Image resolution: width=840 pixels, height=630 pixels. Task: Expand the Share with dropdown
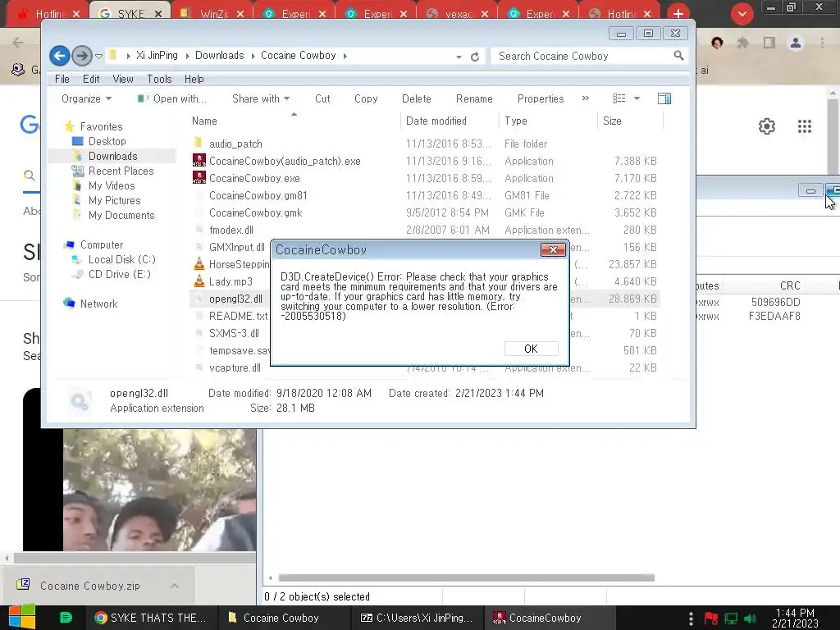(261, 98)
